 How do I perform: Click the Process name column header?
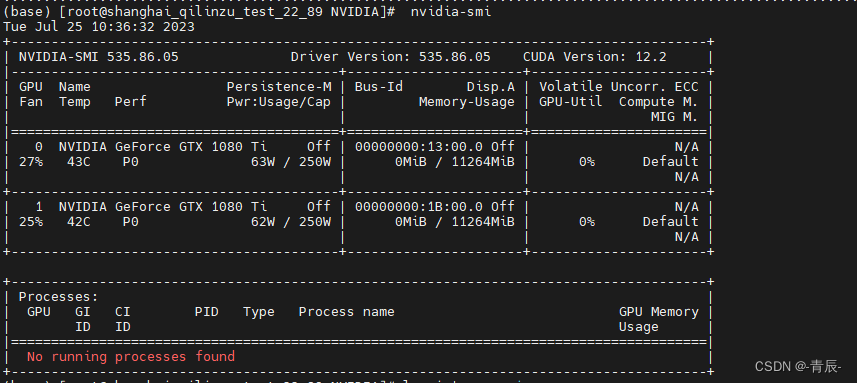pyautogui.click(x=347, y=311)
